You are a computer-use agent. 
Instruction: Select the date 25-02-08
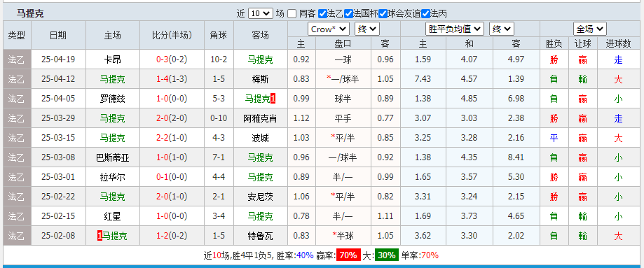click(x=58, y=236)
